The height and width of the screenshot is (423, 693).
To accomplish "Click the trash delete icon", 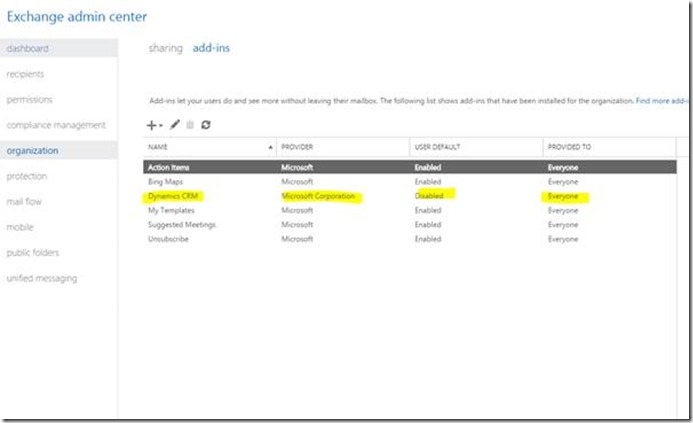I will pyautogui.click(x=189, y=125).
